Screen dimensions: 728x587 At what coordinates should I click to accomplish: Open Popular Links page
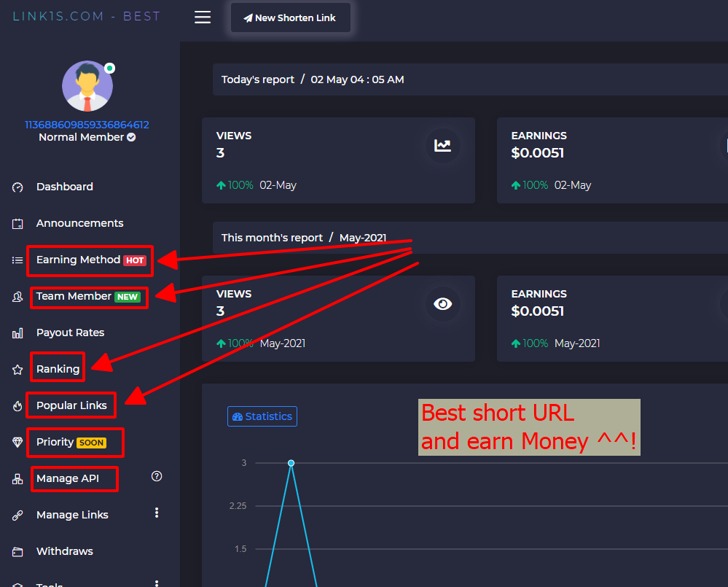pos(71,405)
